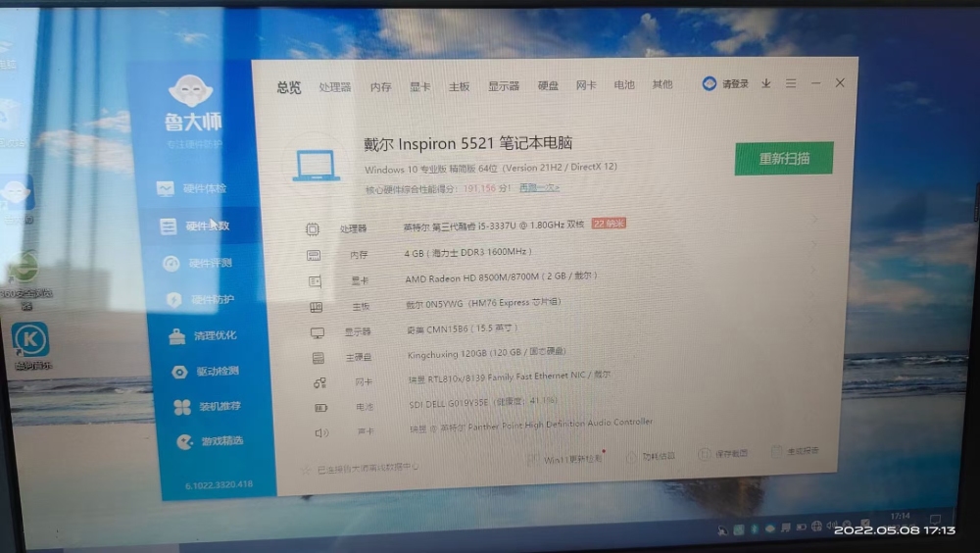Open the notification center icon in taskbar

(935, 520)
